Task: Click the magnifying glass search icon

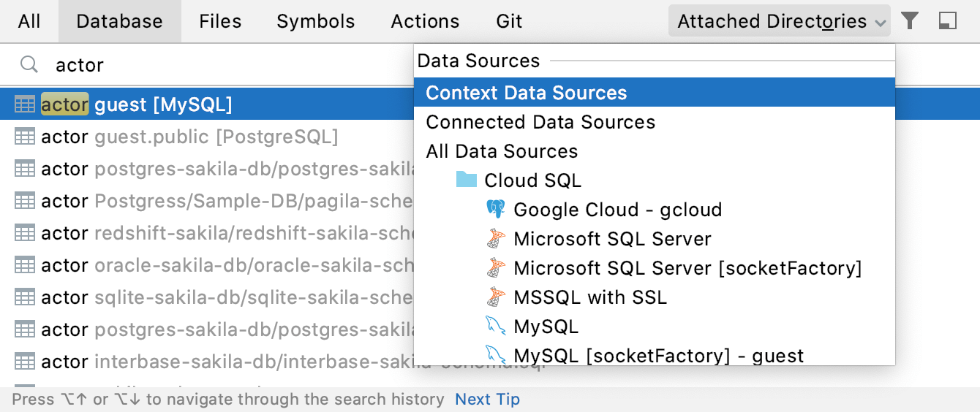Action: 29,65
